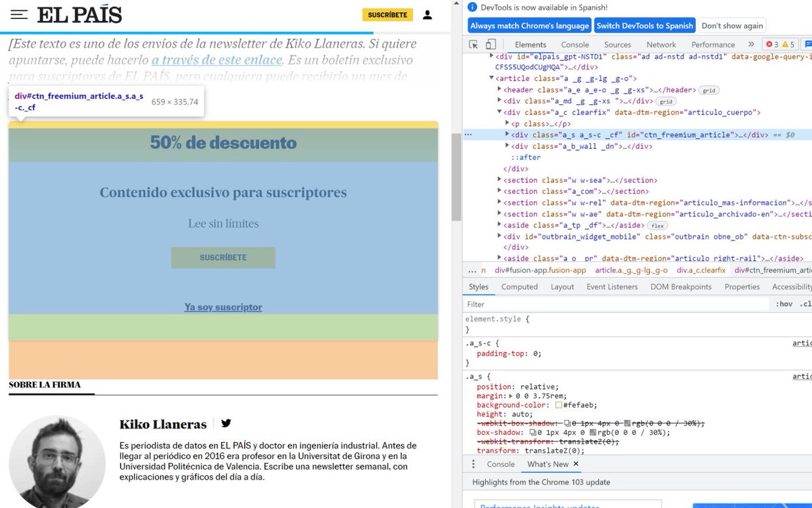Select the Layout pane tab
The width and height of the screenshot is (812, 508).
click(x=562, y=287)
